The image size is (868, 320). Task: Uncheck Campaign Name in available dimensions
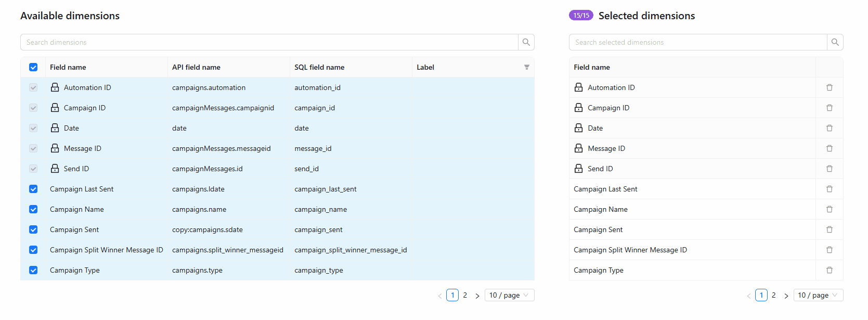coord(33,209)
